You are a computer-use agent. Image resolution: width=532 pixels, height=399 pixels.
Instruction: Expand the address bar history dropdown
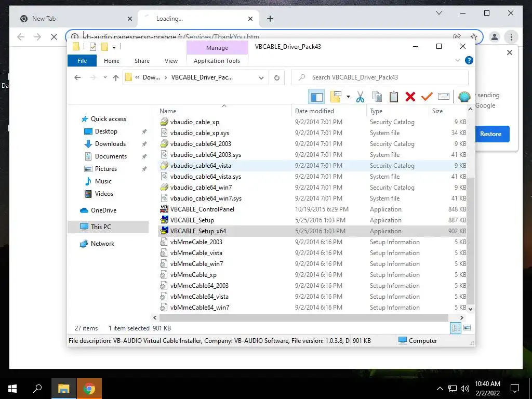point(261,78)
